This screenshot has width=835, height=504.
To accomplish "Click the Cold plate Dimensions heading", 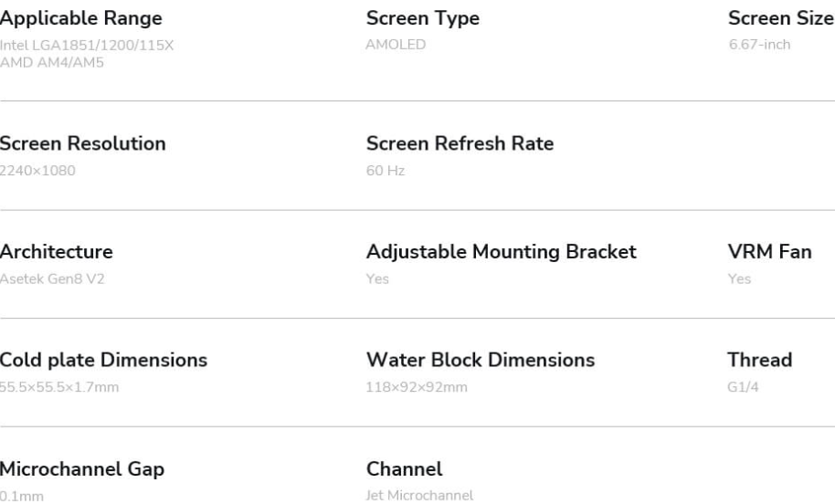I will pos(103,361).
